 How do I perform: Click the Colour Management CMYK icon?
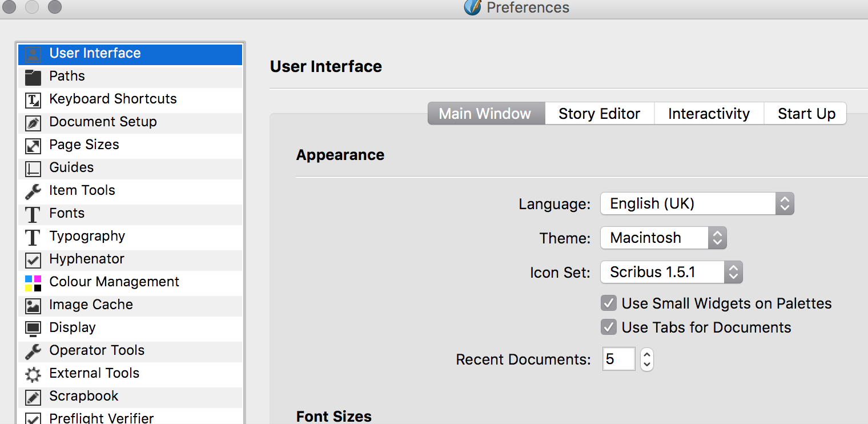tap(33, 282)
